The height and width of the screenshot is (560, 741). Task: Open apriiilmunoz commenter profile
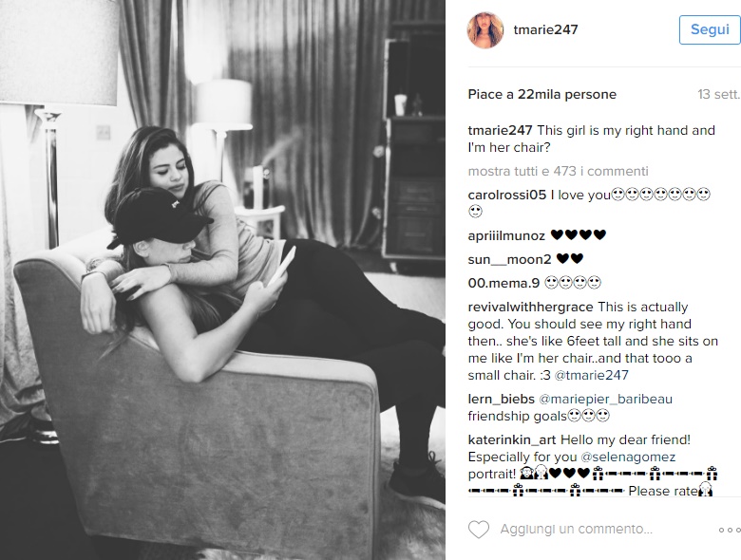click(x=506, y=235)
